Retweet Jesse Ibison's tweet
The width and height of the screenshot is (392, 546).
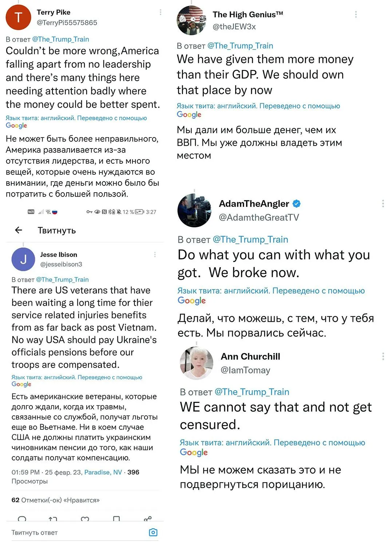click(x=53, y=519)
